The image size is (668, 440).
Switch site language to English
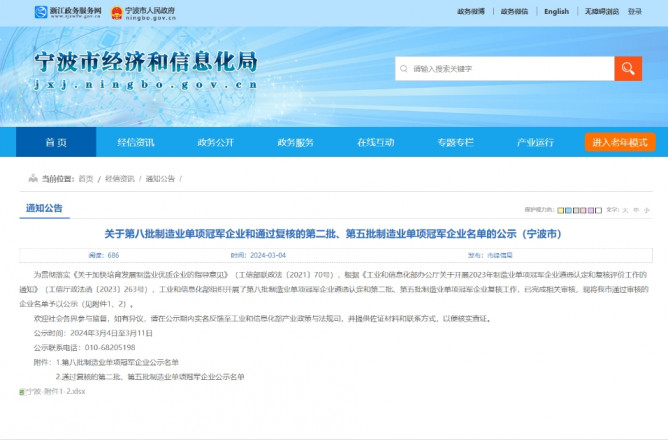click(x=556, y=12)
